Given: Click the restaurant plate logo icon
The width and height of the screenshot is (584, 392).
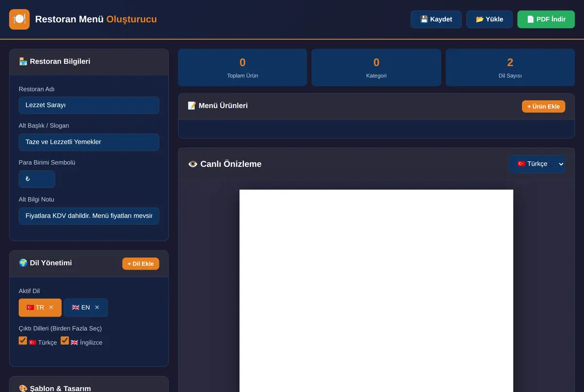Looking at the screenshot, I should (x=19, y=19).
